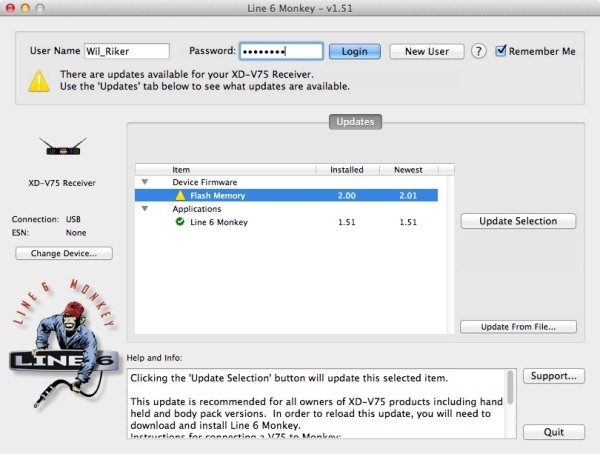The height and width of the screenshot is (454, 600).
Task: Click inside the Help and Info text box
Action: [x=317, y=403]
